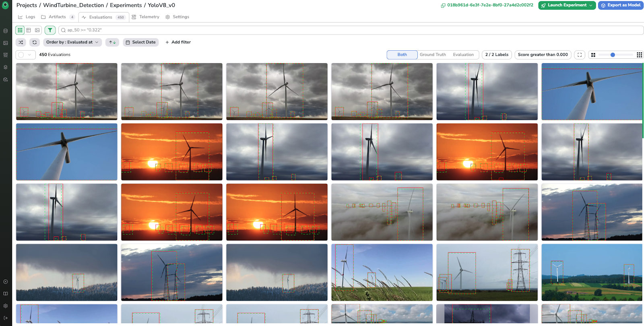Open the tall grass field turbine thumbnail
The height and width of the screenshot is (326, 644).
click(382, 272)
